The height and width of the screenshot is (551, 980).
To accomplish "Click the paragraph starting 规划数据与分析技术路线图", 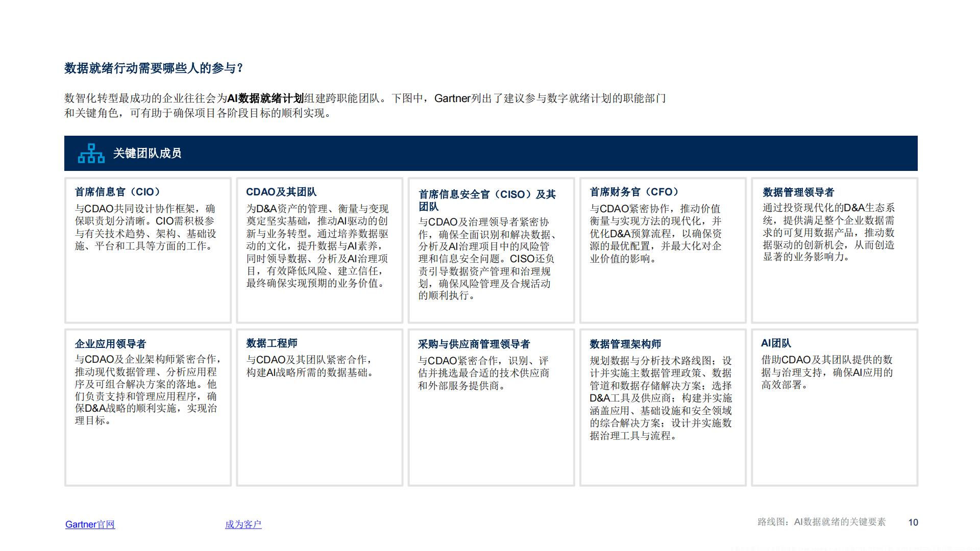I will click(661, 398).
